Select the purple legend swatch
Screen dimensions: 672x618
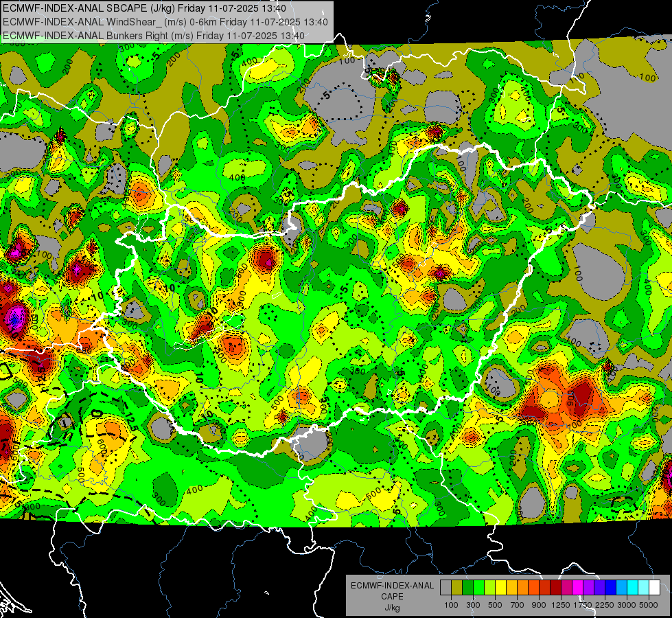click(x=588, y=588)
